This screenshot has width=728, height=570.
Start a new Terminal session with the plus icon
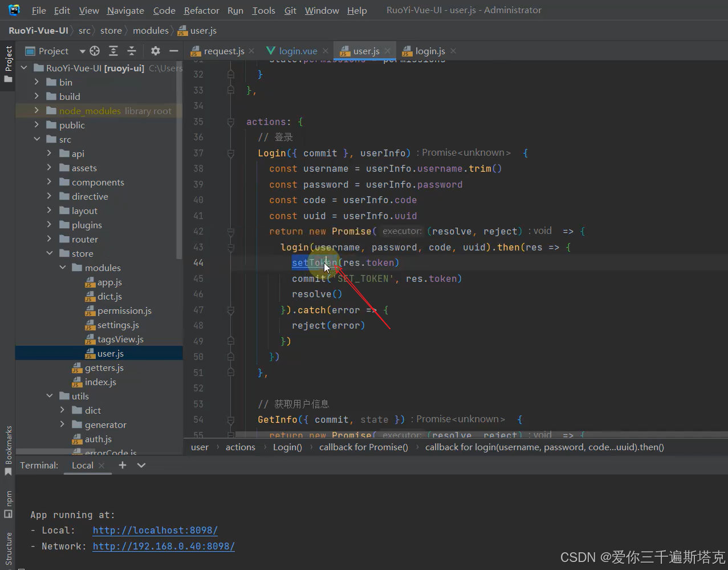coord(122,465)
